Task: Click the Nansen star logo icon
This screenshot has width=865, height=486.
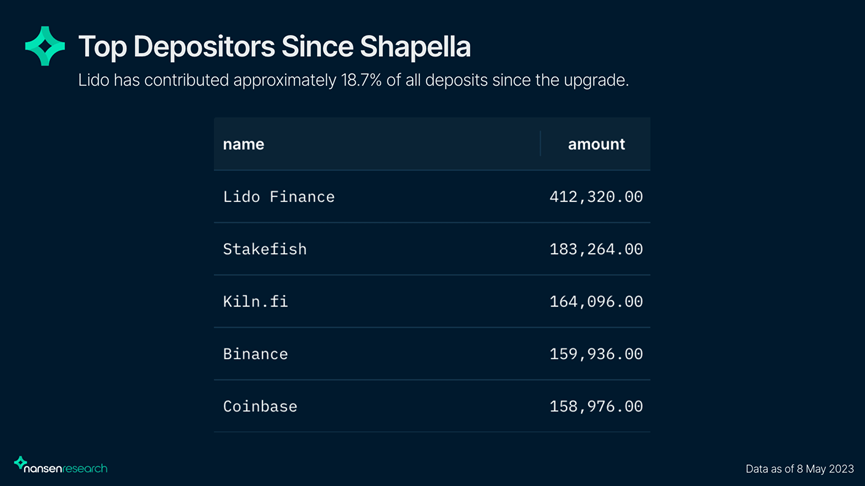Action: pos(45,46)
